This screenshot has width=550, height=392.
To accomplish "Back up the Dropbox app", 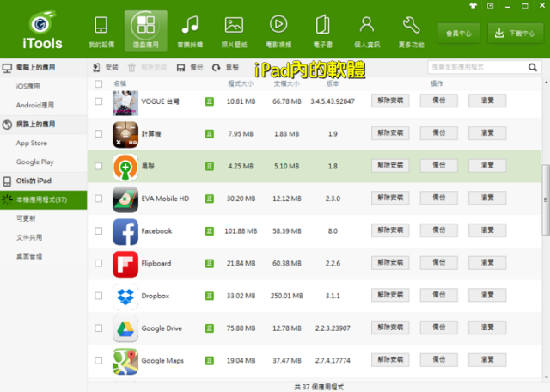I will point(438,295).
